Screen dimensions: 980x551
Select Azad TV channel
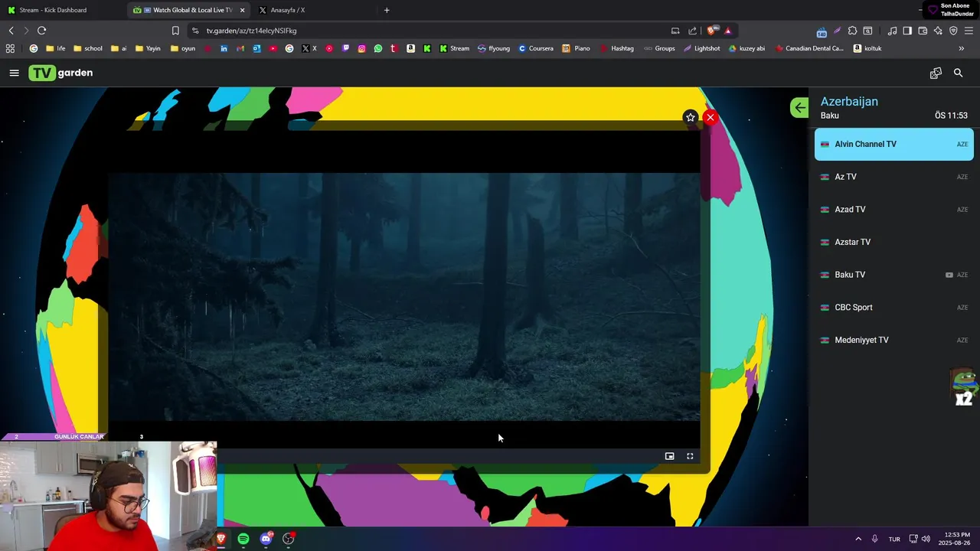(x=894, y=210)
